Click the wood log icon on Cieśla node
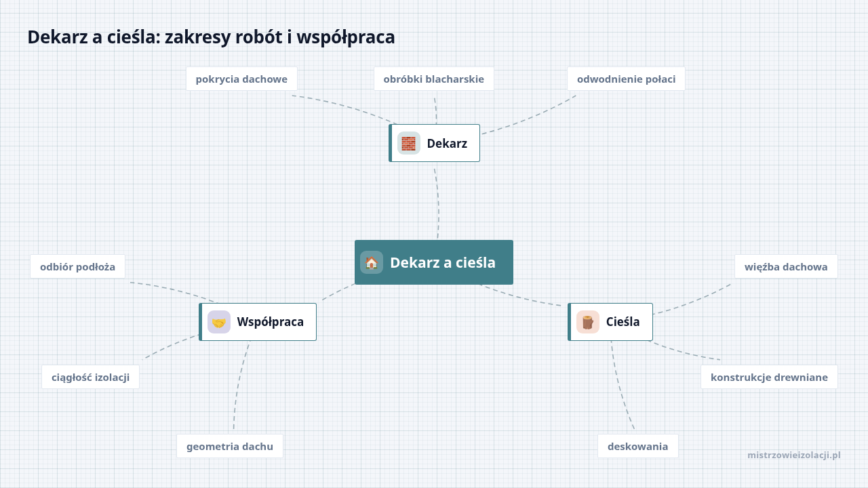Screen dimensions: 868x488 588,322
